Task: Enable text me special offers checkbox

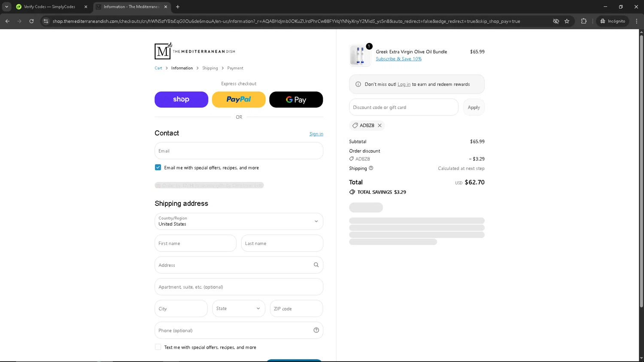Action: (x=158, y=347)
